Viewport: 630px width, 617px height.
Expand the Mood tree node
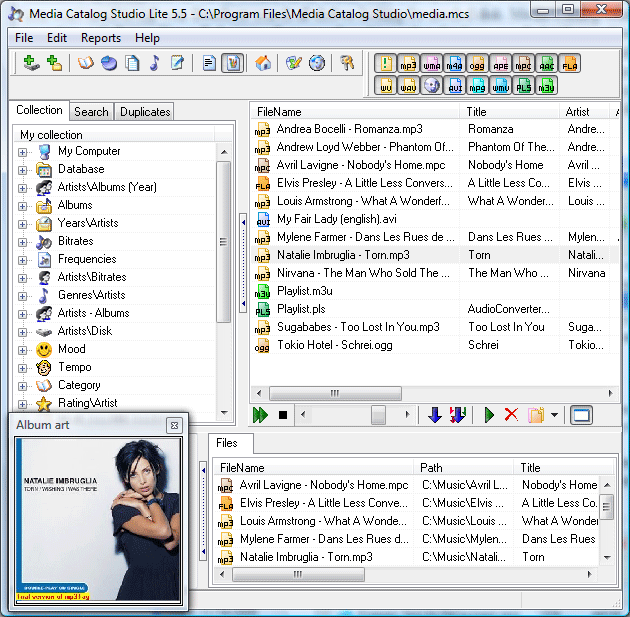click(22, 350)
